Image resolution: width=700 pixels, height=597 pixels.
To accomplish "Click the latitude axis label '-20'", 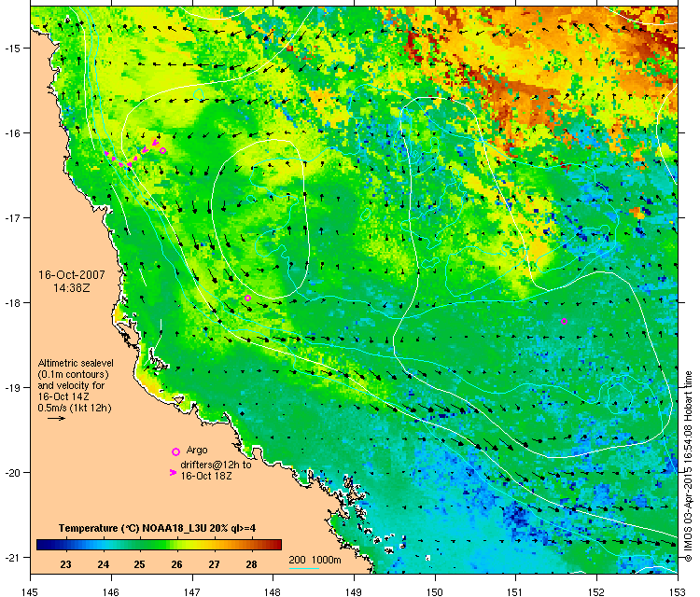I will [11, 473].
